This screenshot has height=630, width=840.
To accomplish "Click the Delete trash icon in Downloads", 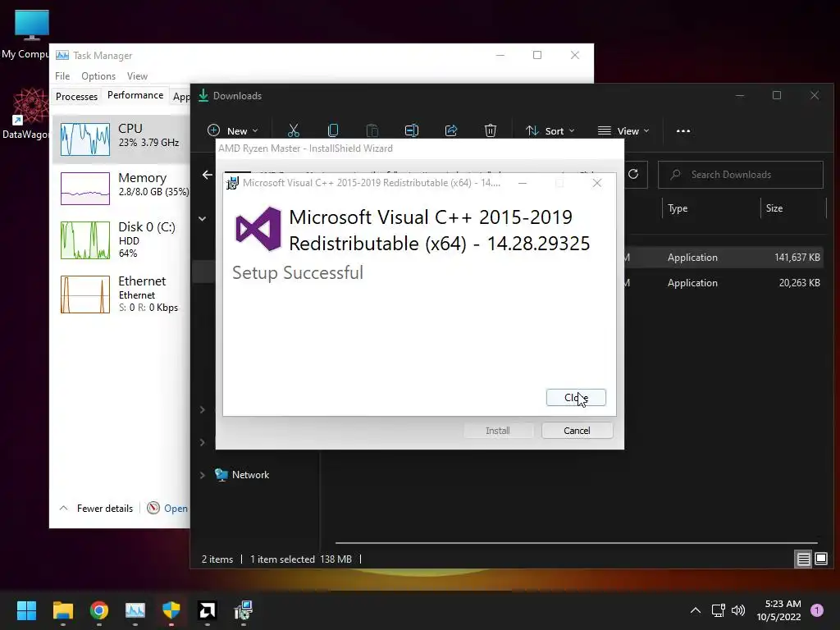I will pyautogui.click(x=491, y=130).
